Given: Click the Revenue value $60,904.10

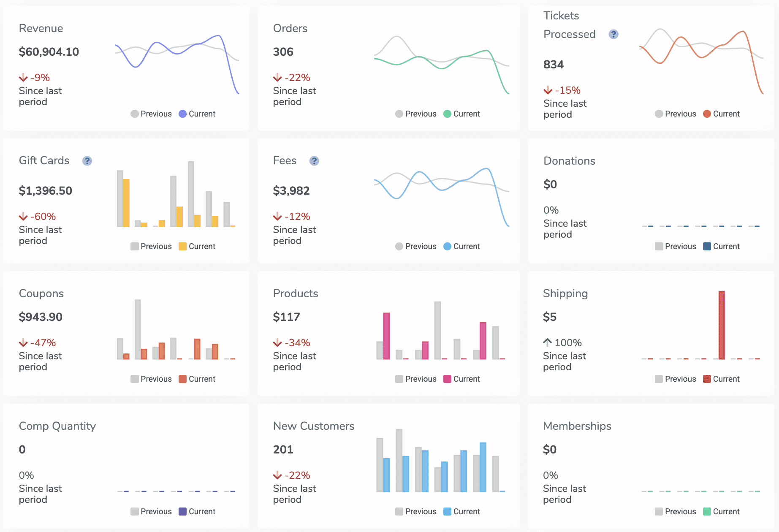Looking at the screenshot, I should point(49,52).
